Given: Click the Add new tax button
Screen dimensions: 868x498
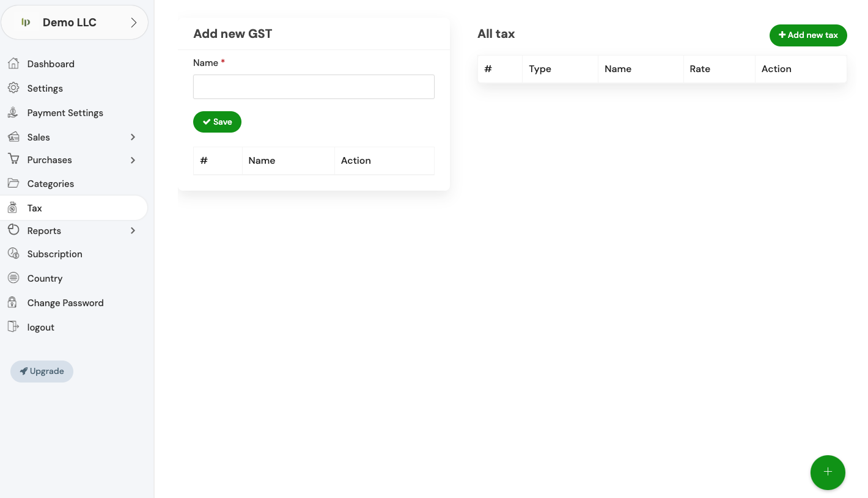Looking at the screenshot, I should coord(807,35).
